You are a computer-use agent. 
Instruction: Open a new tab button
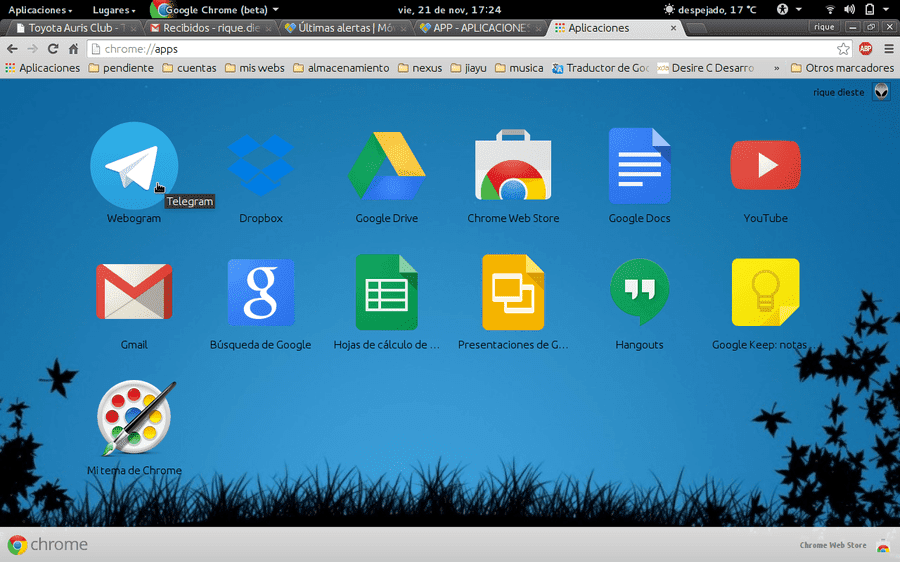point(696,28)
